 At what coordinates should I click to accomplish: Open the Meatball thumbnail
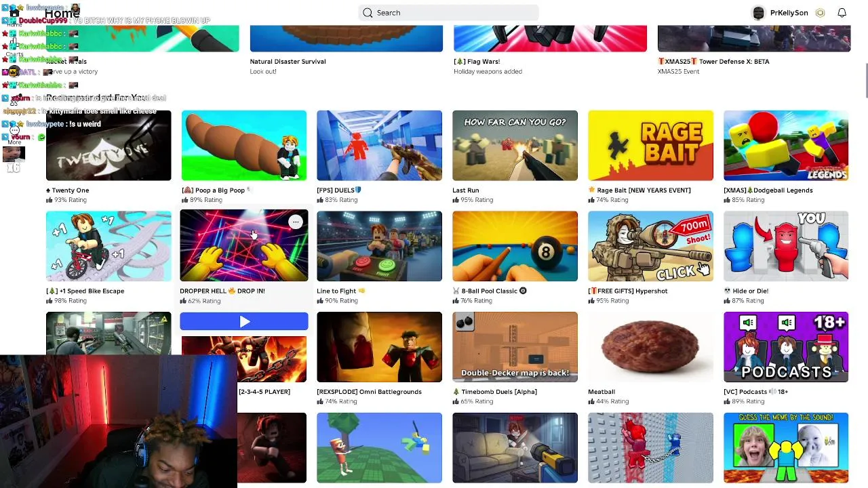click(650, 347)
